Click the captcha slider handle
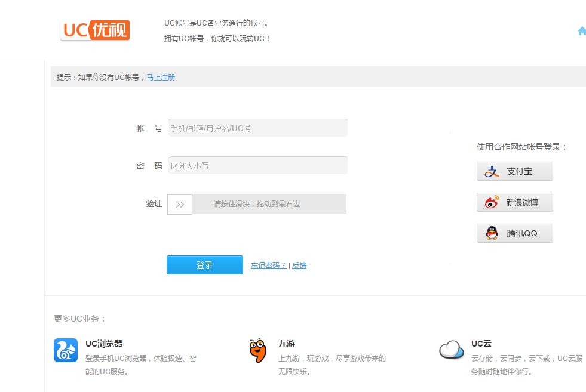This screenshot has width=586, height=392. point(179,203)
